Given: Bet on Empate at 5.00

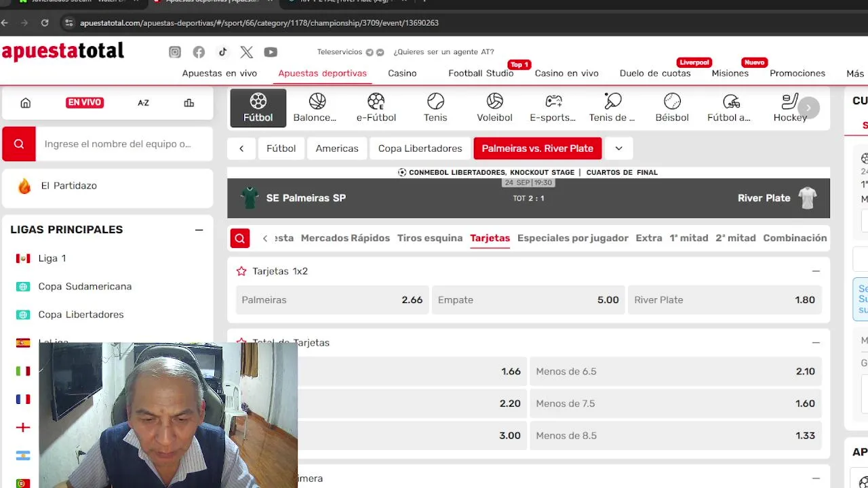Looking at the screenshot, I should coord(528,300).
